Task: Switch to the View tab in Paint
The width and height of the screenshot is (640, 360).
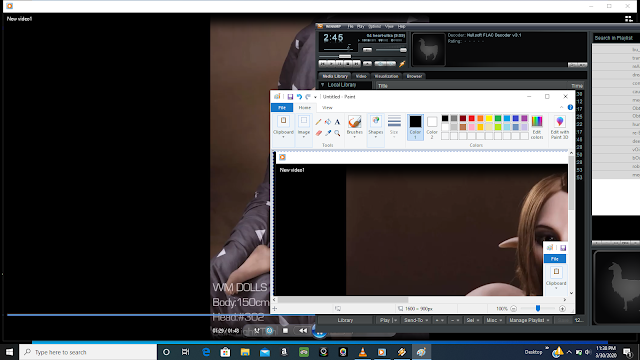Action: click(327, 107)
